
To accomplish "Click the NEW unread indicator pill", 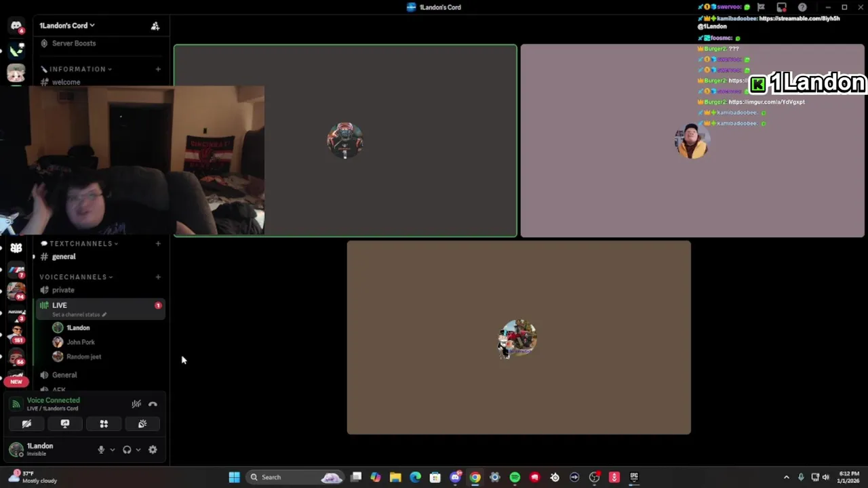I will tap(16, 381).
